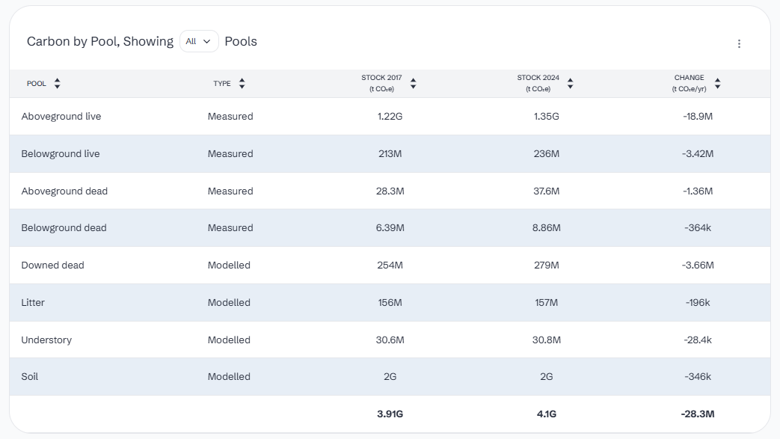Click the 213M stock 2017 value
The width and height of the screenshot is (780, 439).
coord(390,154)
